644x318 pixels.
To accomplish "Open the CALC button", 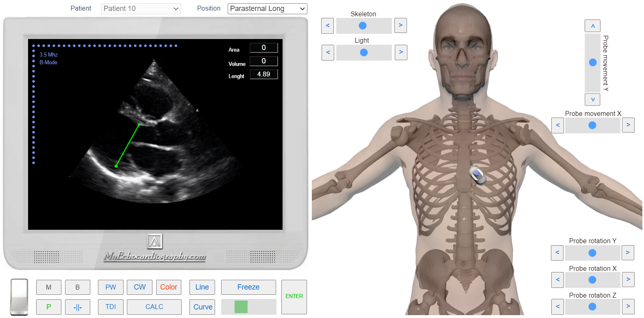I will (x=154, y=307).
